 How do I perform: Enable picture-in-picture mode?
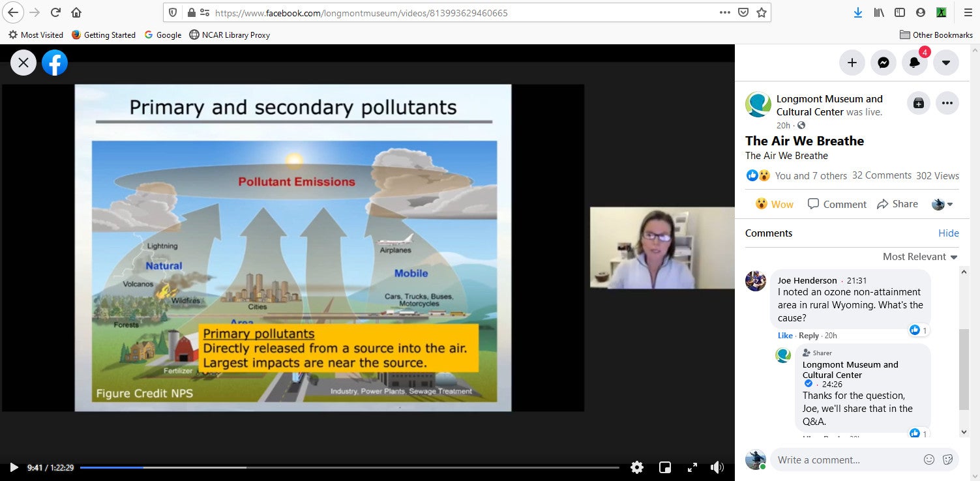click(665, 467)
